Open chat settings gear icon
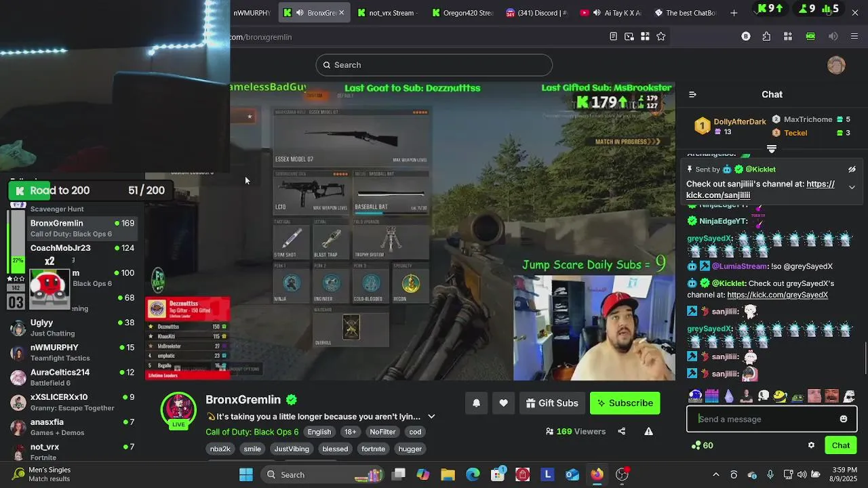 tap(811, 445)
